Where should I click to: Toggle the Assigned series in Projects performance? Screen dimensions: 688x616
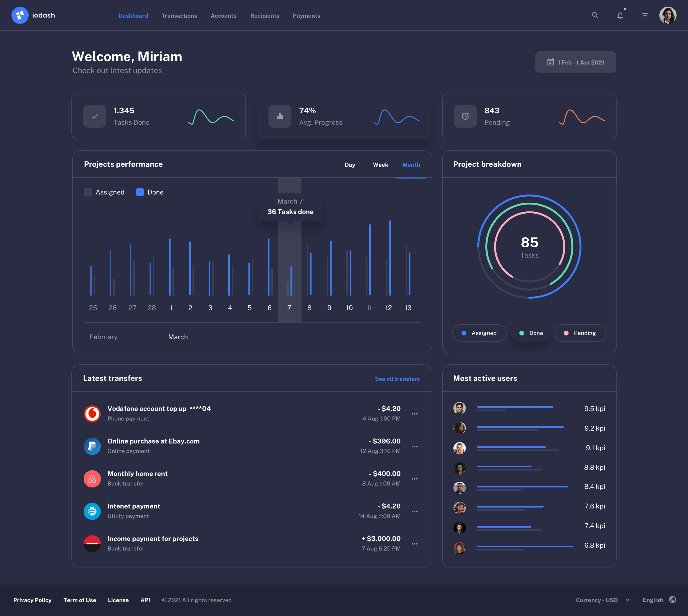tap(105, 192)
